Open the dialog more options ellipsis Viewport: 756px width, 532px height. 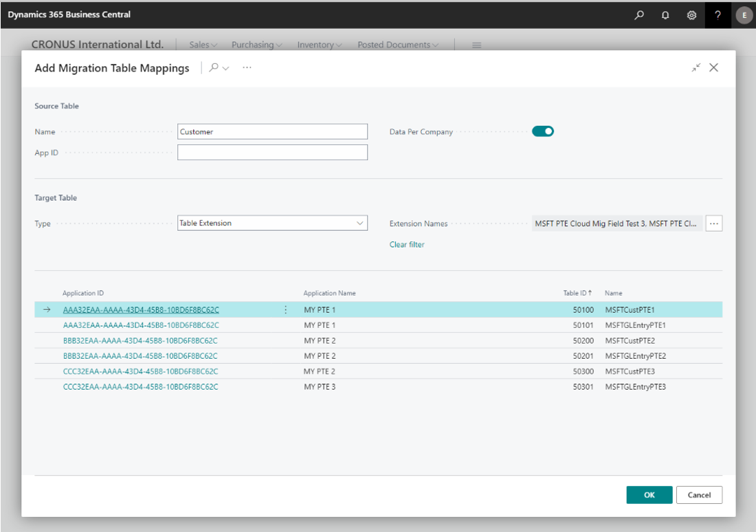(x=247, y=67)
